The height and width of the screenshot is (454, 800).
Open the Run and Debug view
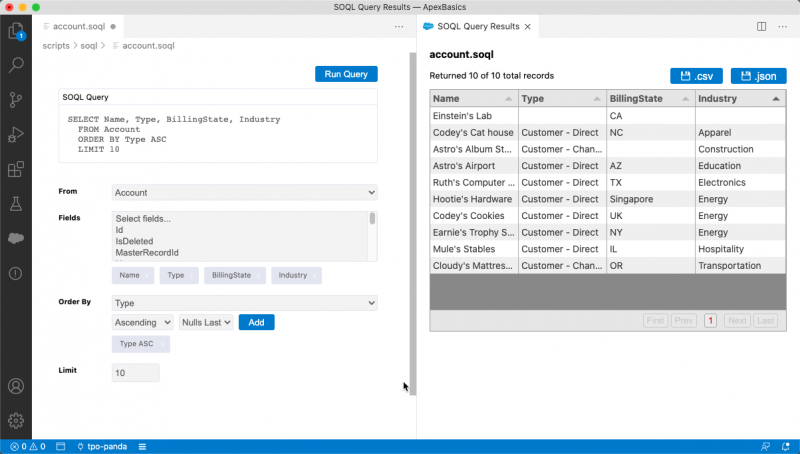tap(16, 134)
